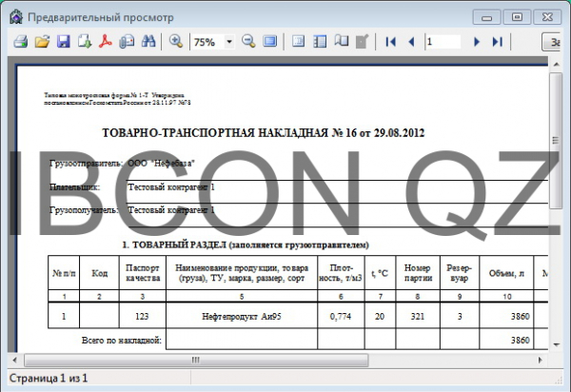Click horizontal scrollbar left arrow
The image size is (571, 392).
click(14, 360)
